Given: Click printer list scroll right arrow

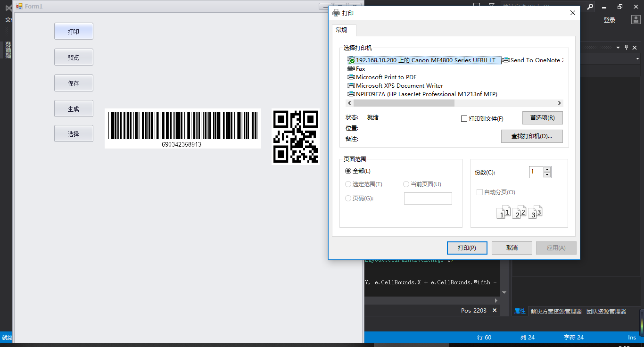Looking at the screenshot, I should [x=560, y=103].
